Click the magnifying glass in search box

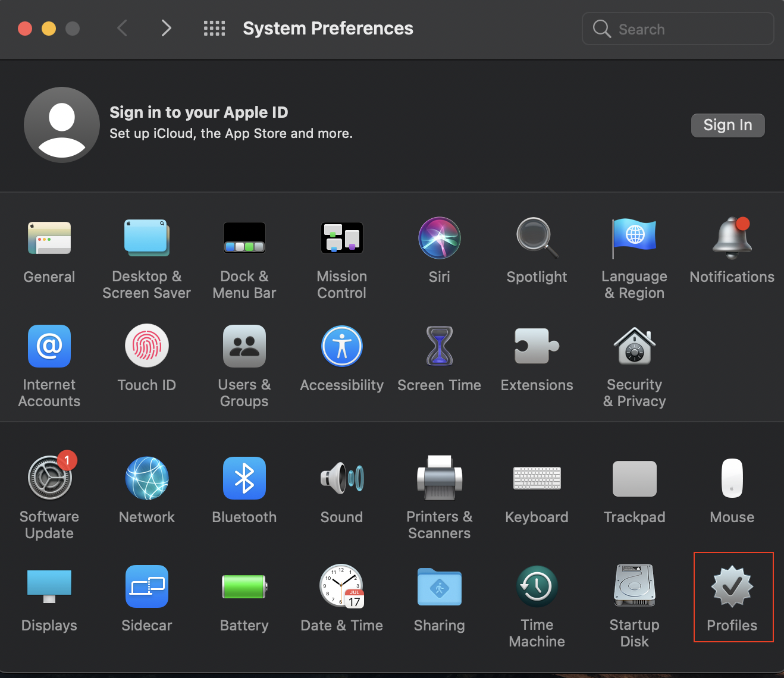(602, 29)
